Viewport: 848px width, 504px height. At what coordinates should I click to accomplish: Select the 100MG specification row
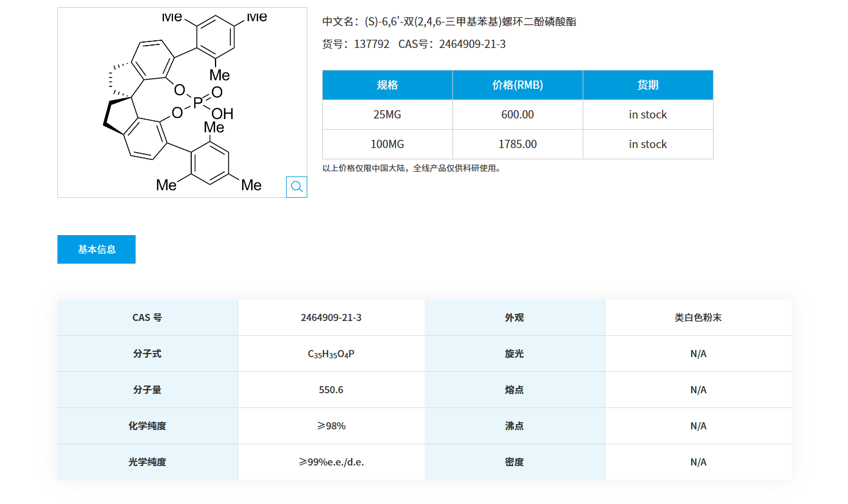click(387, 144)
